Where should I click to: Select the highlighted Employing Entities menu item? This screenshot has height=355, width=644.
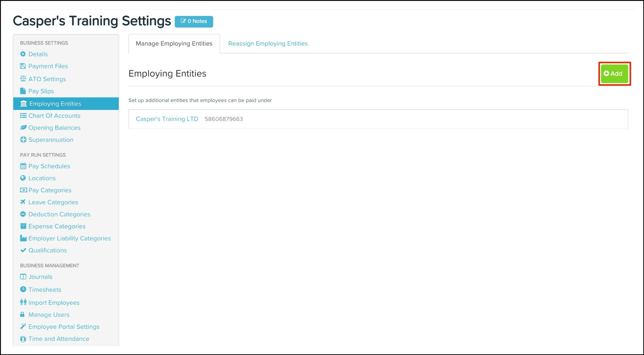point(55,103)
